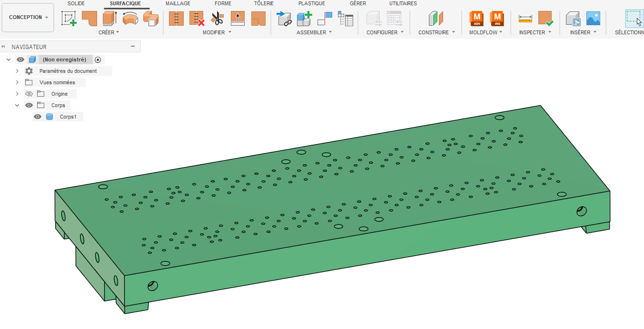This screenshot has width=644, height=329.
Task: Open the TÔLERIE tab
Action: (264, 3)
